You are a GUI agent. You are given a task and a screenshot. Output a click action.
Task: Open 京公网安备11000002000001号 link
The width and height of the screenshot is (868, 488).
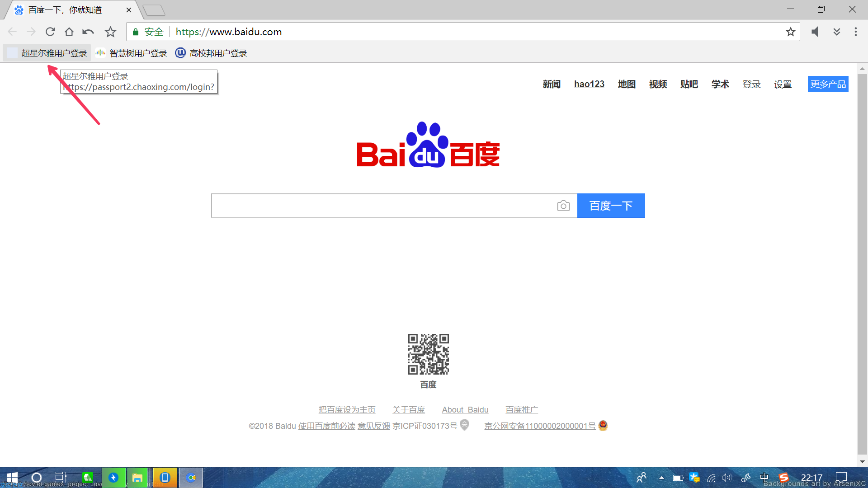[x=540, y=426]
